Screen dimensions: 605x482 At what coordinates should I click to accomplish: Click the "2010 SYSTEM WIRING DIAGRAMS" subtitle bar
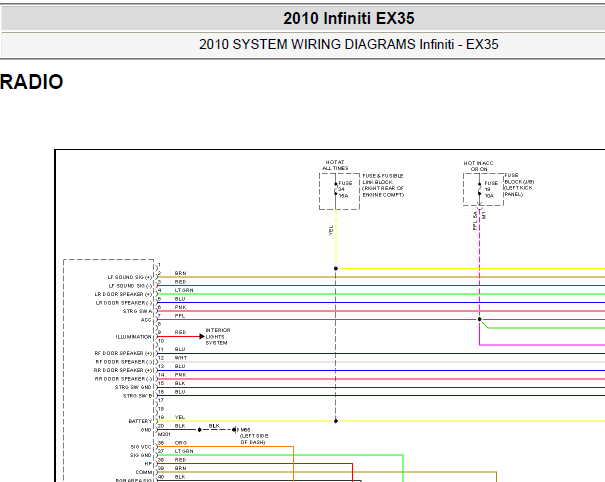pyautogui.click(x=348, y=44)
